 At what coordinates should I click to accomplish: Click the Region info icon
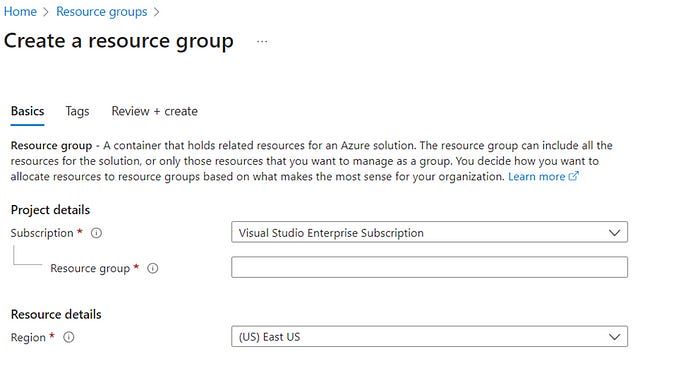tap(69, 337)
